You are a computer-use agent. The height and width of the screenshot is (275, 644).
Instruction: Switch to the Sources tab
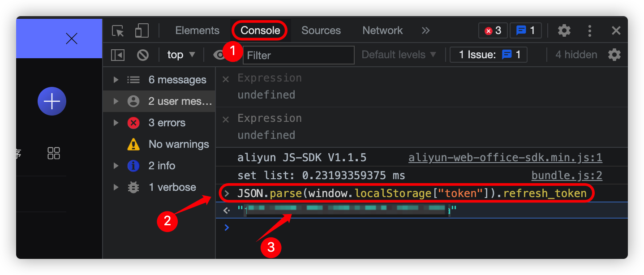[321, 30]
